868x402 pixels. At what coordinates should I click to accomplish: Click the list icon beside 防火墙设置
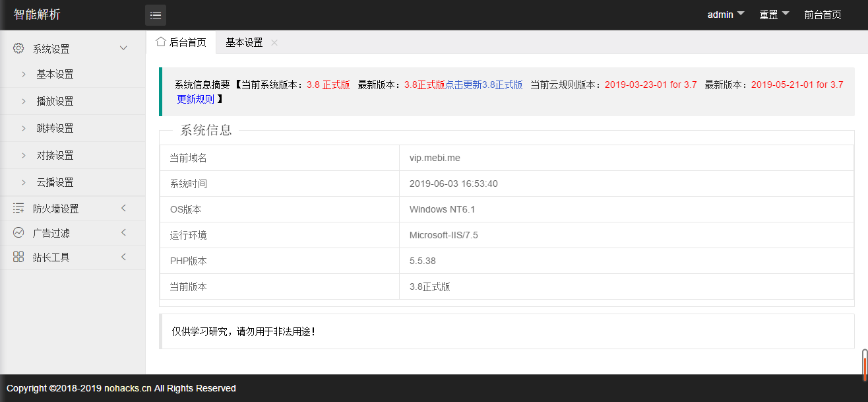click(18, 209)
